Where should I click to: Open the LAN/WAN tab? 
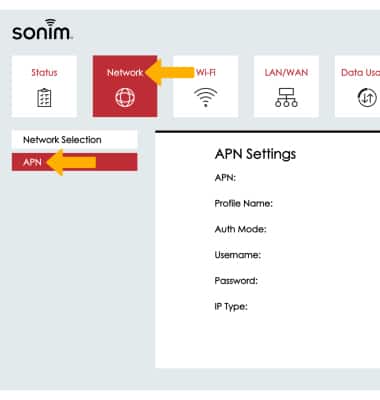click(286, 86)
